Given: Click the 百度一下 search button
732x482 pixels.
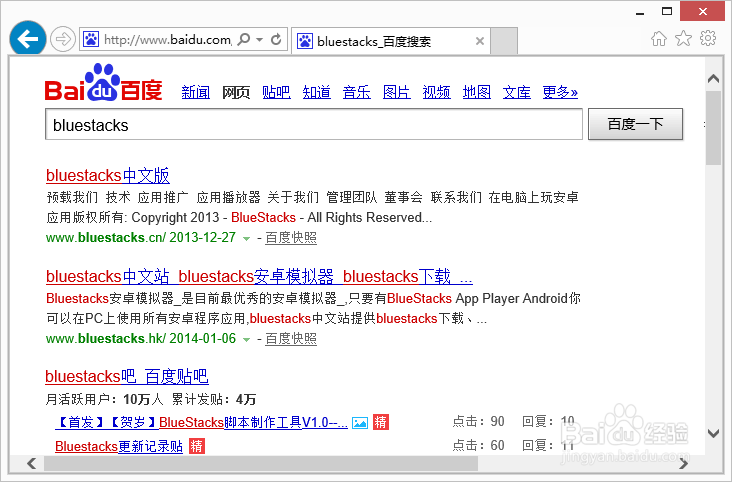Looking at the screenshot, I should (635, 124).
